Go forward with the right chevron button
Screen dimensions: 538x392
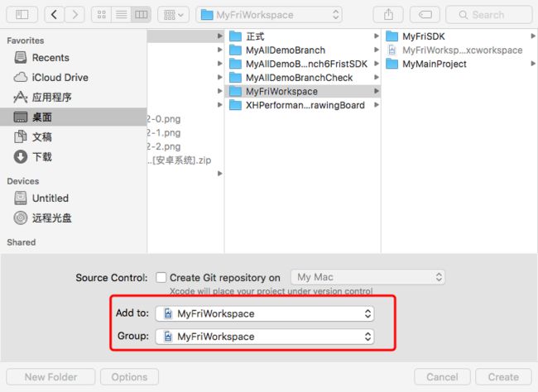pyautogui.click(x=74, y=15)
